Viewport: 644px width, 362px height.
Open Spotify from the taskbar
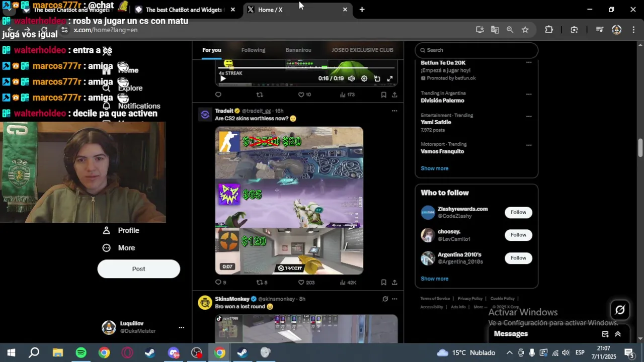click(81, 353)
